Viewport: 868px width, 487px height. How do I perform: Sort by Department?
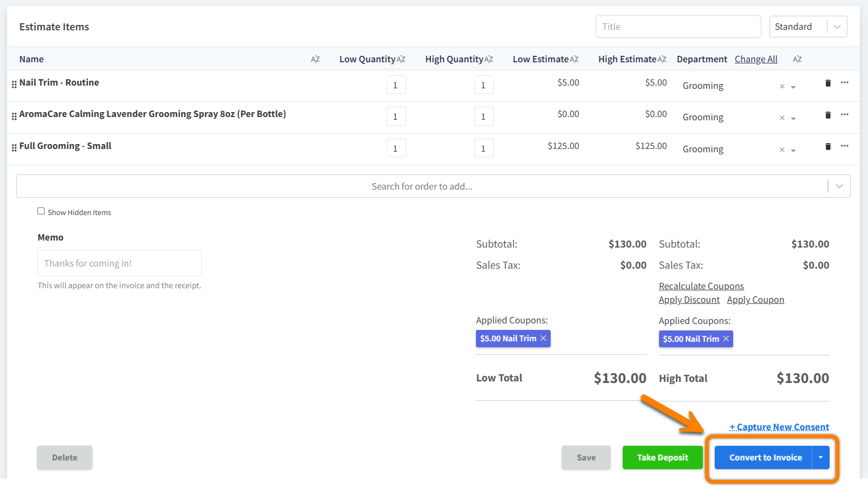click(x=797, y=59)
